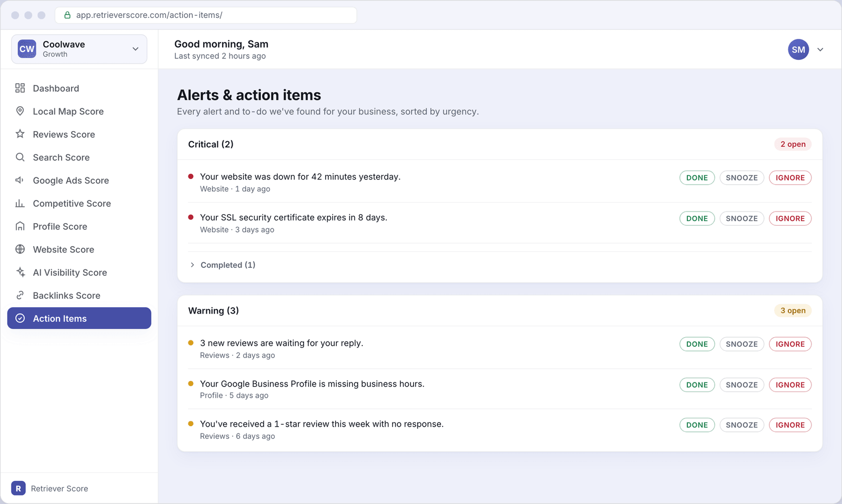Snooze the 1-star review alert
Image resolution: width=842 pixels, height=504 pixels.
point(741,425)
